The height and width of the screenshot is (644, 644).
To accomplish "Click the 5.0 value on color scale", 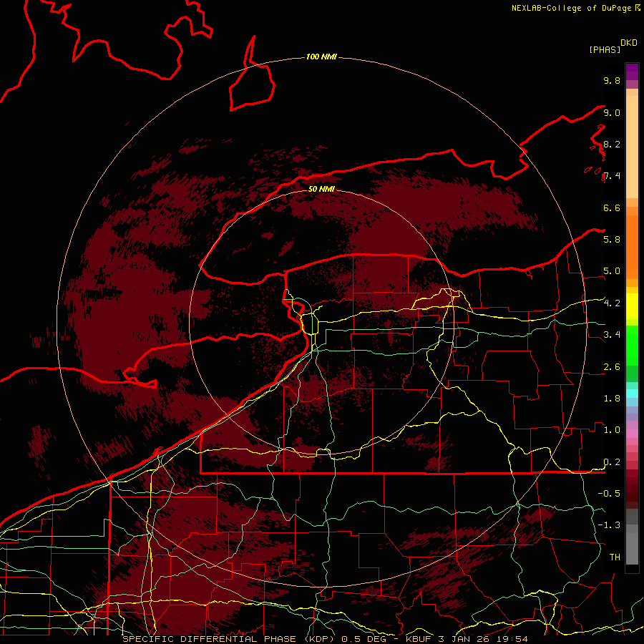I will click(x=612, y=271).
